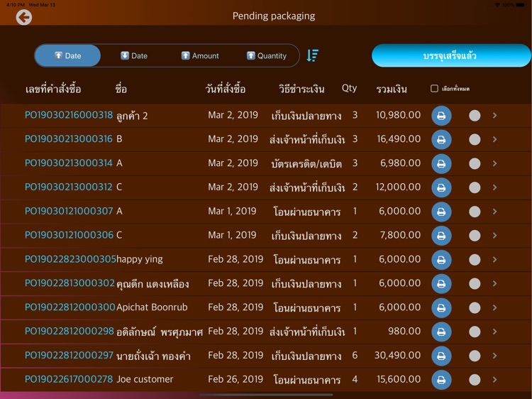The width and height of the screenshot is (532, 399).
Task: Select order PO19030213000312 radio circle
Action: click(475, 187)
